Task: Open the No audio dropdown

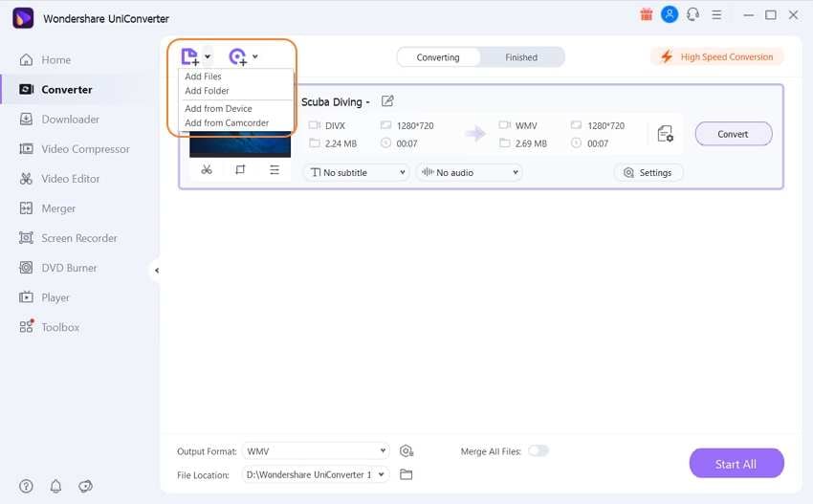Action: point(470,172)
